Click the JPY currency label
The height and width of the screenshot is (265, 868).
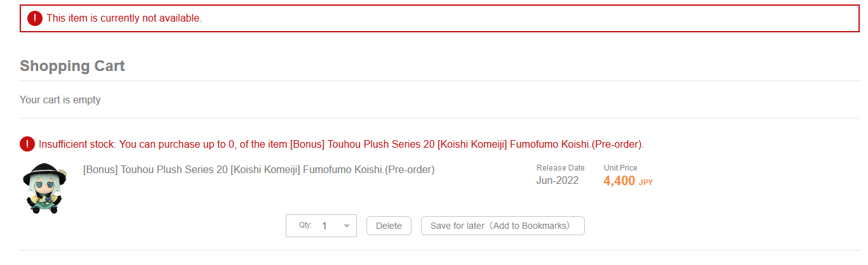click(646, 183)
